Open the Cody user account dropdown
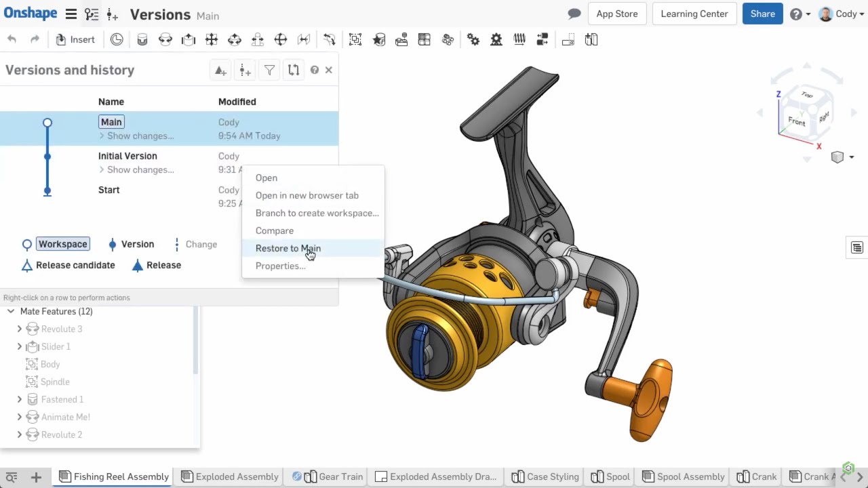The width and height of the screenshot is (868, 488). click(842, 14)
